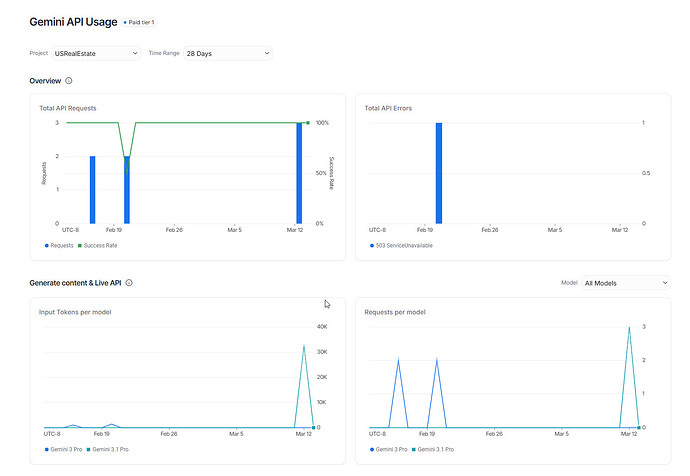Open the Project dropdown showing USRealEstate
Screen dimensions: 690x476
pyautogui.click(x=96, y=53)
